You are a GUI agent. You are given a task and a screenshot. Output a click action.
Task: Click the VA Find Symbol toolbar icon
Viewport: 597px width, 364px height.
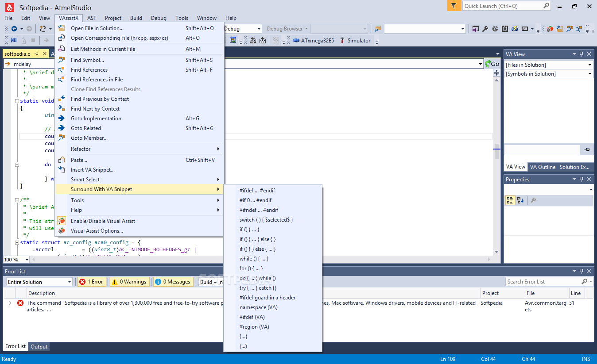pos(569,29)
